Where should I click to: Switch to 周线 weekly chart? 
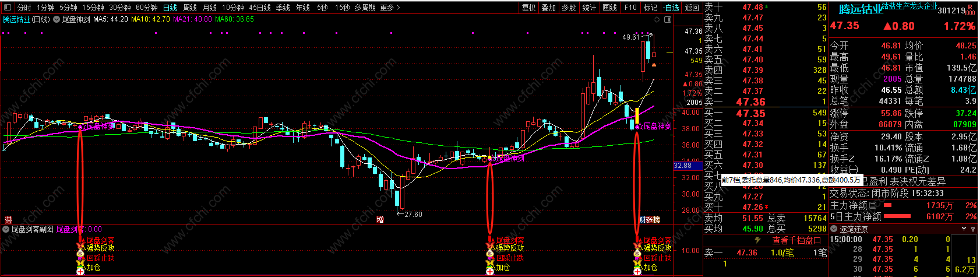point(190,8)
